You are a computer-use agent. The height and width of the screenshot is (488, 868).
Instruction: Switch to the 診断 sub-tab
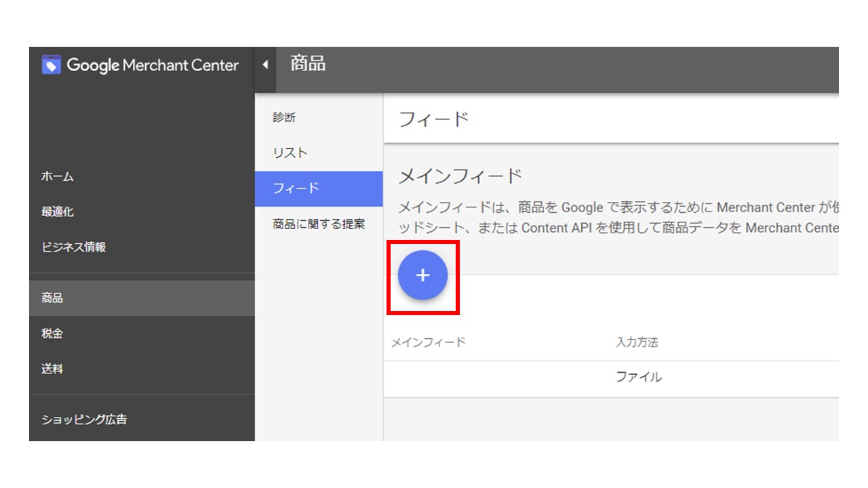(x=284, y=117)
